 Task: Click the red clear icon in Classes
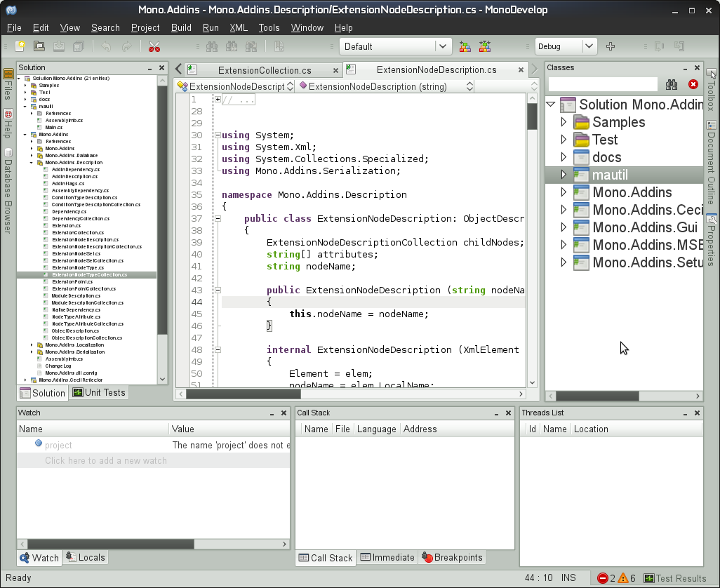(x=693, y=84)
